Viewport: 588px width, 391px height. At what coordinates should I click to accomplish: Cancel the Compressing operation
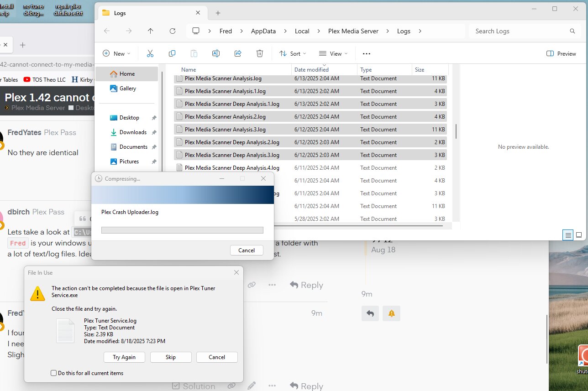pos(247,250)
